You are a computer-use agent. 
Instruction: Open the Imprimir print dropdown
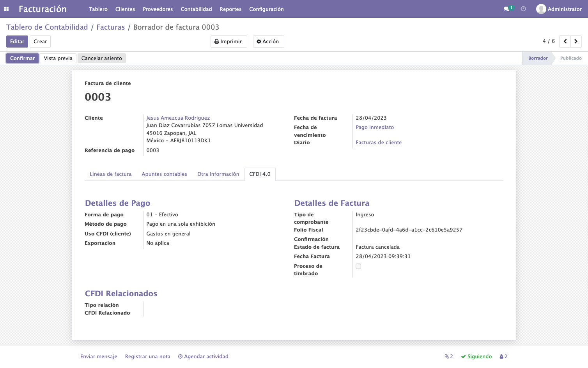point(229,42)
